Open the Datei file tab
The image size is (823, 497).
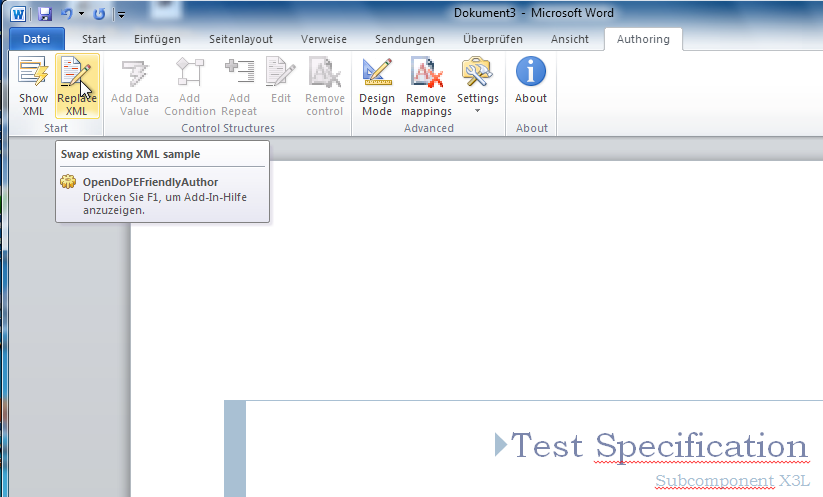tap(36, 39)
